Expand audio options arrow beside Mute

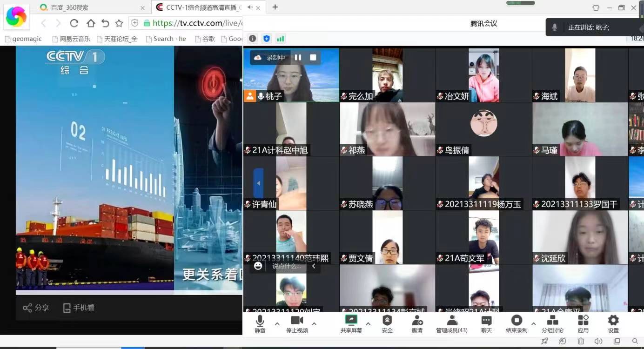pyautogui.click(x=277, y=324)
